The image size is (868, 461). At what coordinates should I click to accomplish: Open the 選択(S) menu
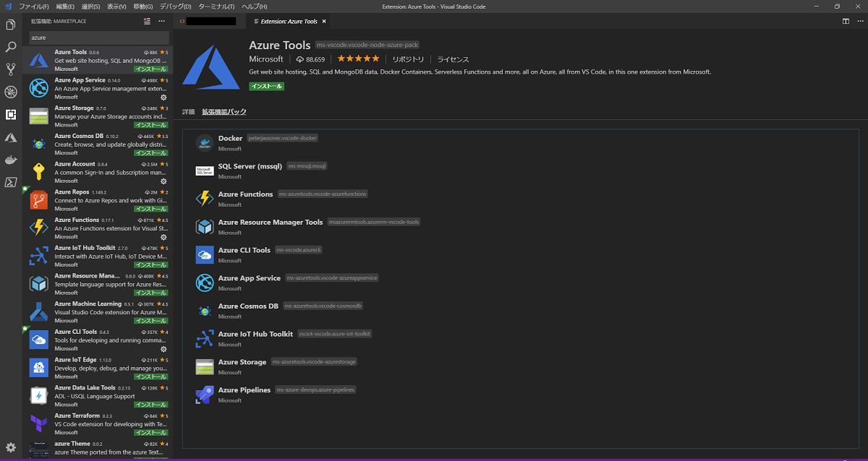(91, 6)
